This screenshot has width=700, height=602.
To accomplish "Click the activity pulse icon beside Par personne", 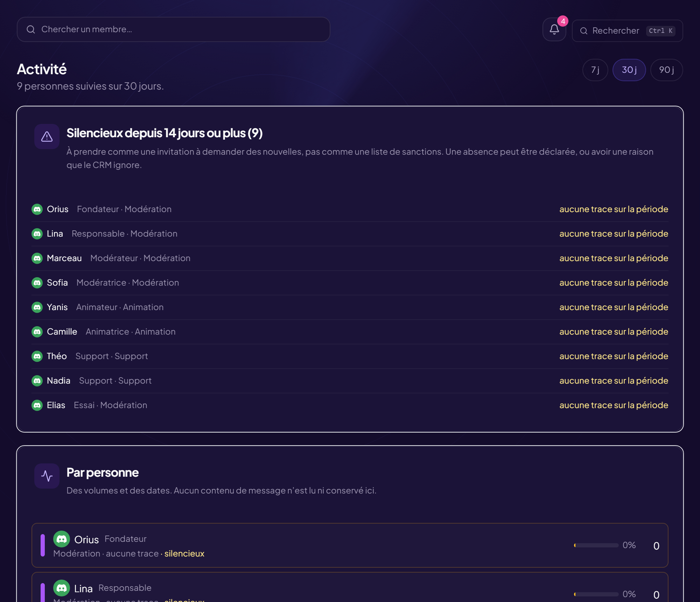I will pos(47,476).
